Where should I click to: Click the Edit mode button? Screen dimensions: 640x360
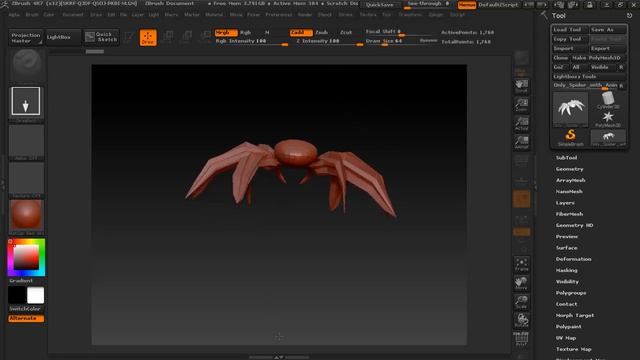[129, 37]
